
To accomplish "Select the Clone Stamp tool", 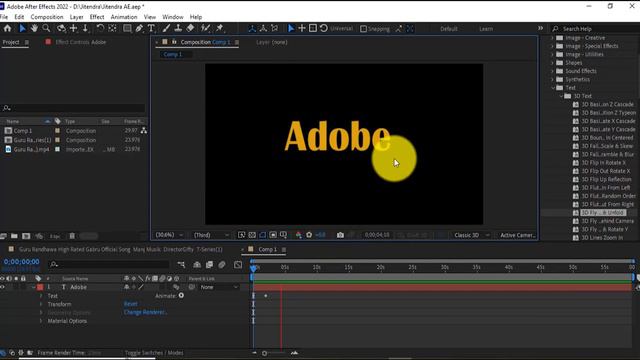I will pyautogui.click(x=178, y=28).
